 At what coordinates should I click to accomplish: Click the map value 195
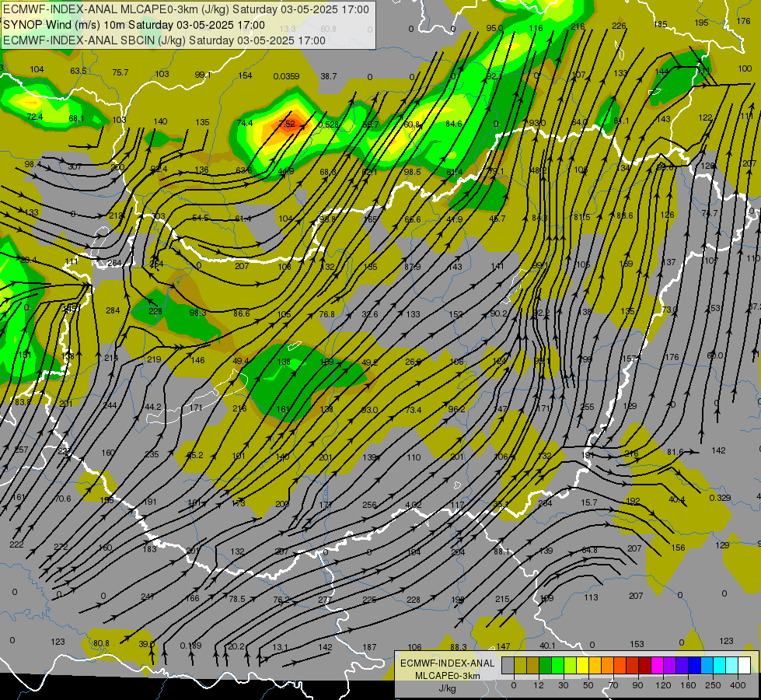[701, 23]
